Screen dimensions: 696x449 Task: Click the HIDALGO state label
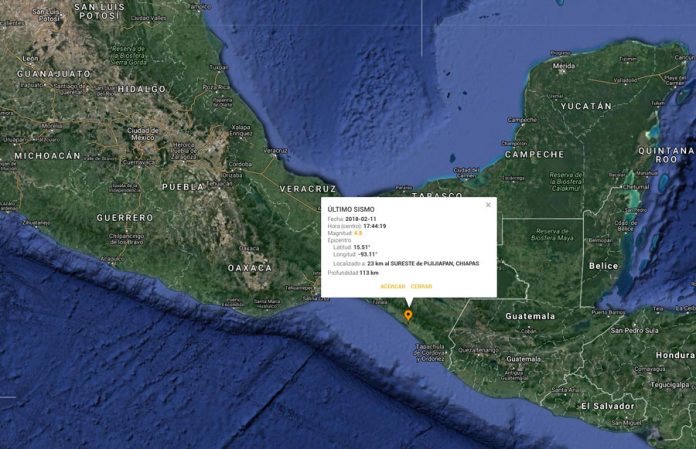click(x=142, y=89)
